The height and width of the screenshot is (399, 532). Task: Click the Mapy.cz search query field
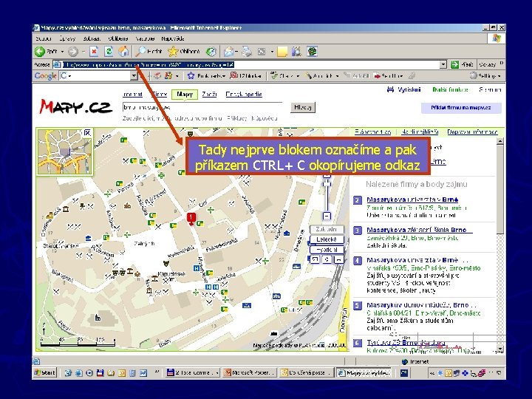tap(202, 107)
